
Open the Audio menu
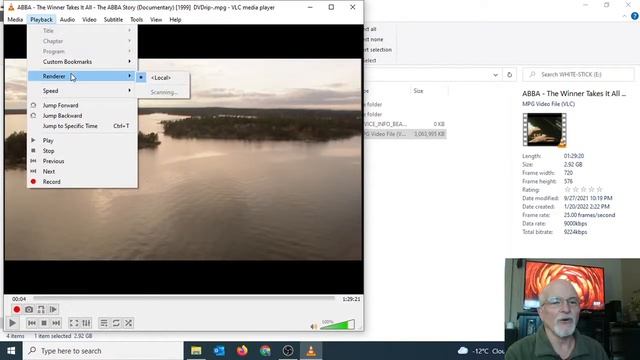67,20
